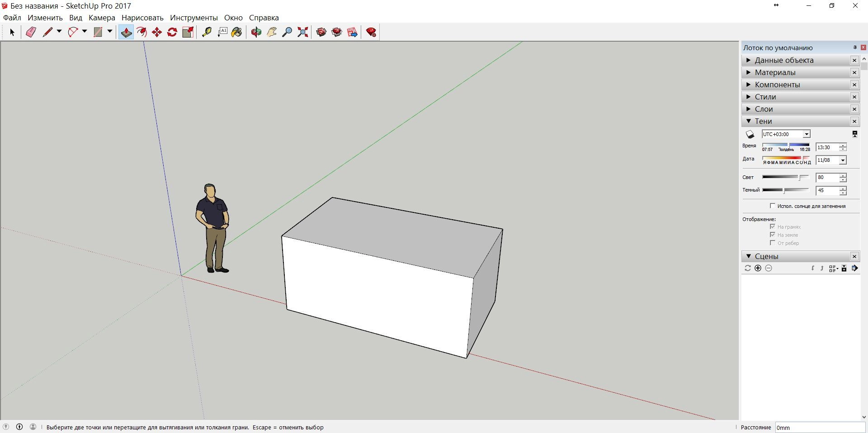Image resolution: width=868 pixels, height=433 pixels.
Task: Open the Камера menu
Action: [102, 18]
